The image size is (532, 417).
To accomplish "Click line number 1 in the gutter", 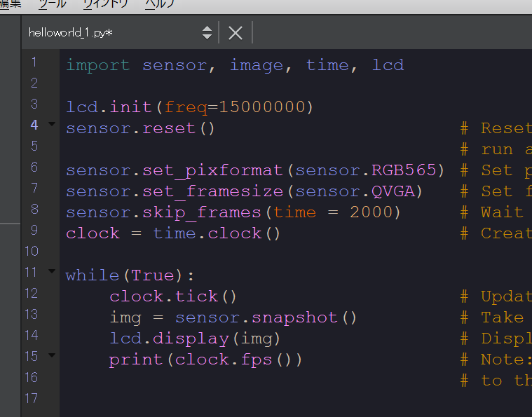I will click(34, 62).
